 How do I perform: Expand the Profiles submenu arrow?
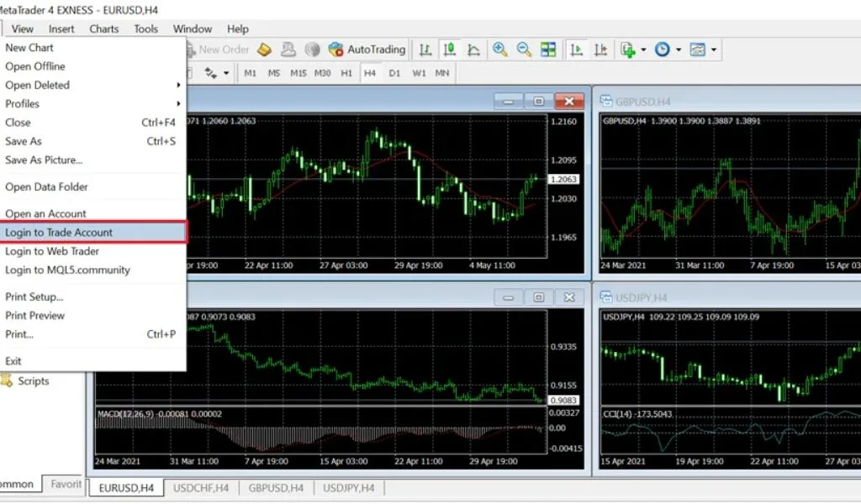[x=178, y=104]
